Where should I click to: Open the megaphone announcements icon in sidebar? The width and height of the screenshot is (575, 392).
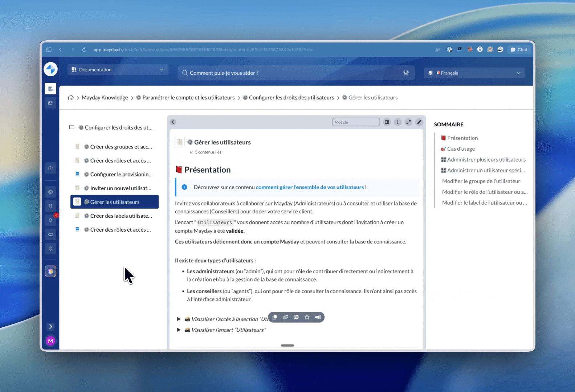pyautogui.click(x=50, y=234)
